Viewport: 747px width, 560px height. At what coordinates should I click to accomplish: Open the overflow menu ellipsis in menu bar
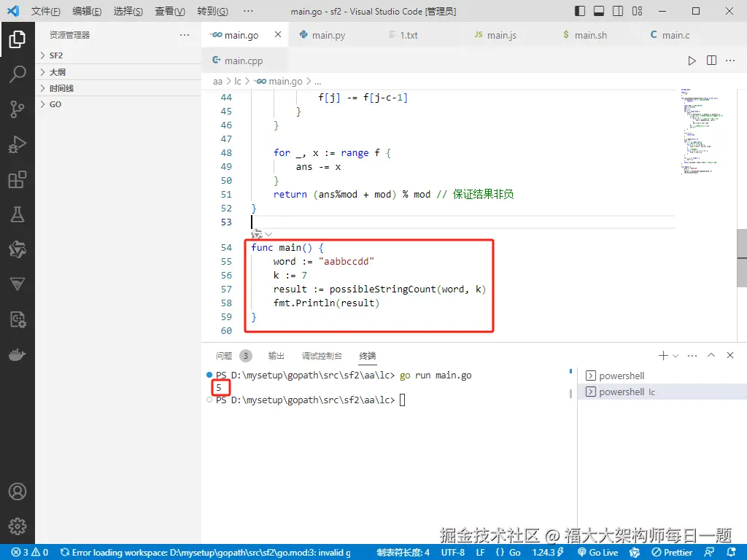[248, 11]
